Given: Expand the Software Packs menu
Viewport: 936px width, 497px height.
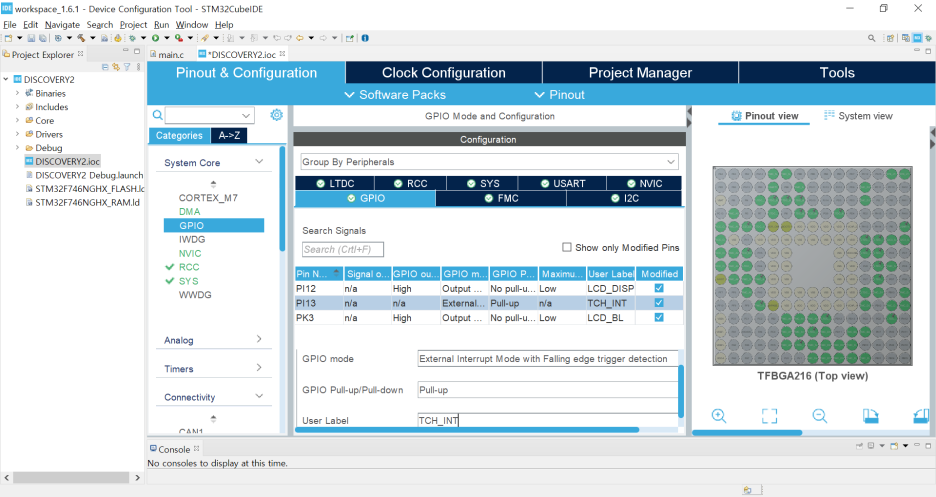Looking at the screenshot, I should tap(395, 95).
